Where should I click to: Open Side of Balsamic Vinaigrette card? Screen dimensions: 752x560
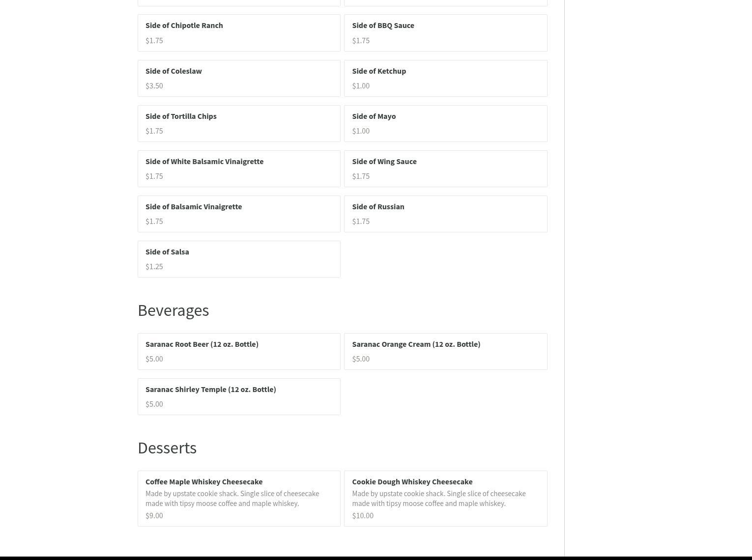click(239, 214)
